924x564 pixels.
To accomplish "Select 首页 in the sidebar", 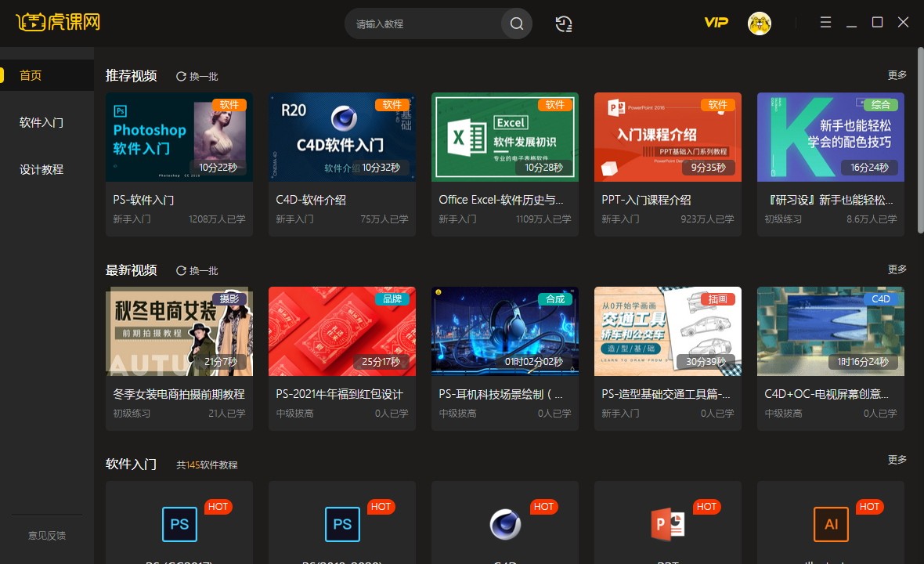I will click(47, 75).
